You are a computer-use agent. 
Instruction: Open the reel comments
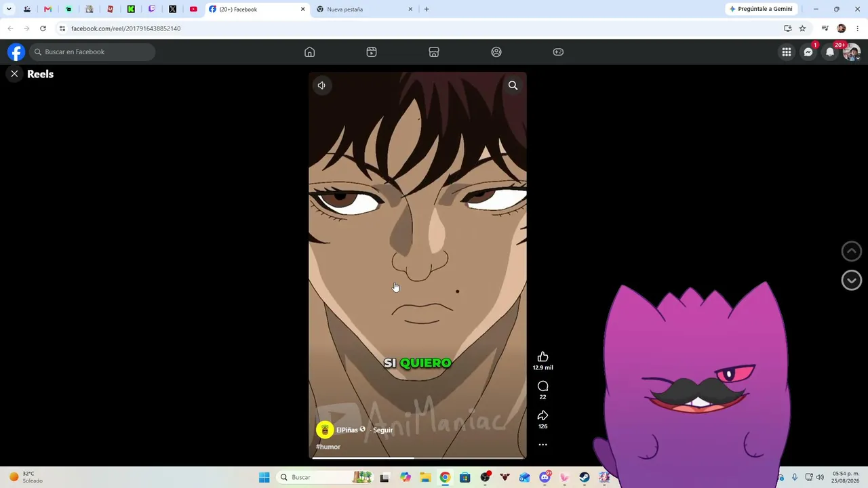coord(542,386)
